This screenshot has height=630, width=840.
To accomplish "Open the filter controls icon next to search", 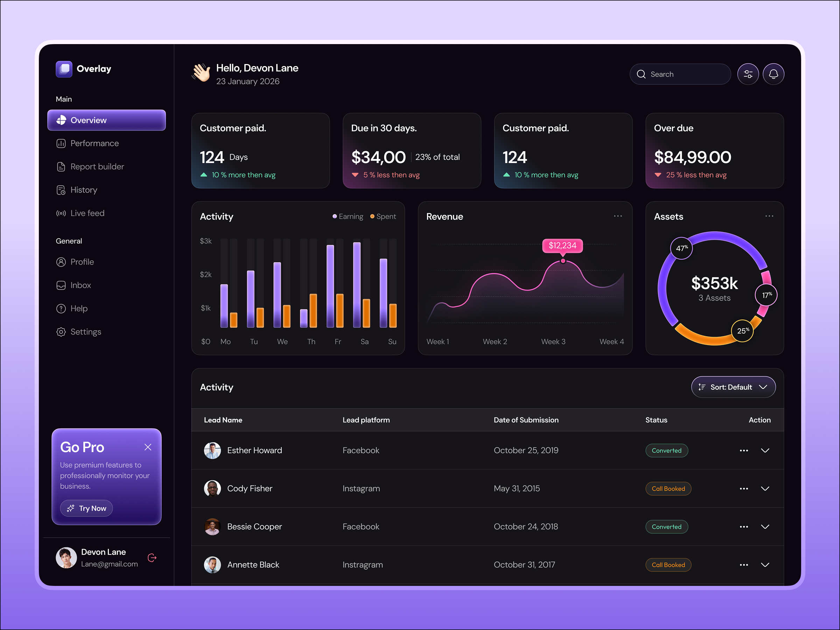I will pyautogui.click(x=748, y=73).
